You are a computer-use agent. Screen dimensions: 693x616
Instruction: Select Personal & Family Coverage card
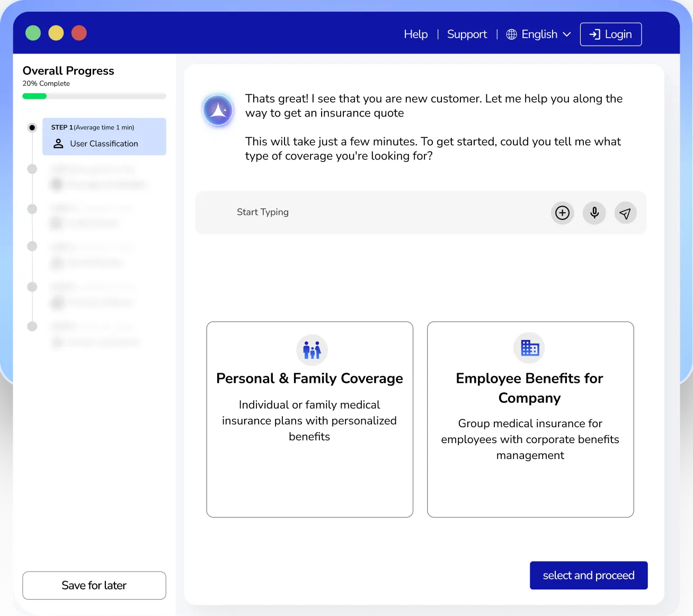click(x=309, y=419)
